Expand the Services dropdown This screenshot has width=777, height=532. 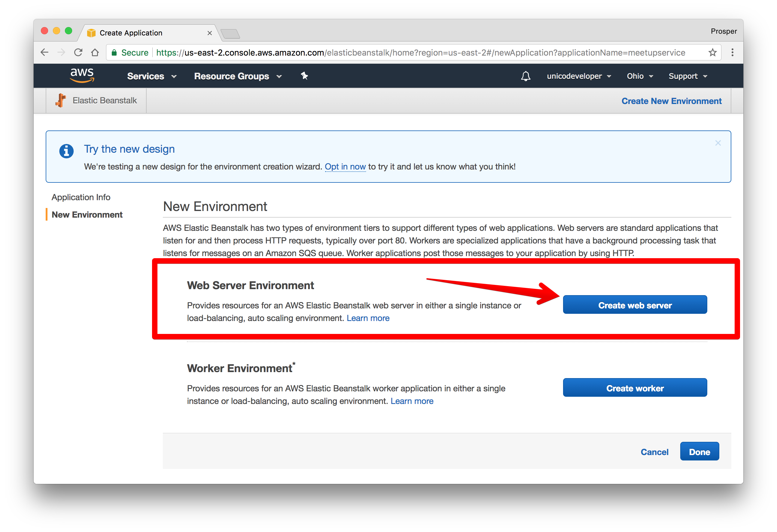click(x=151, y=76)
